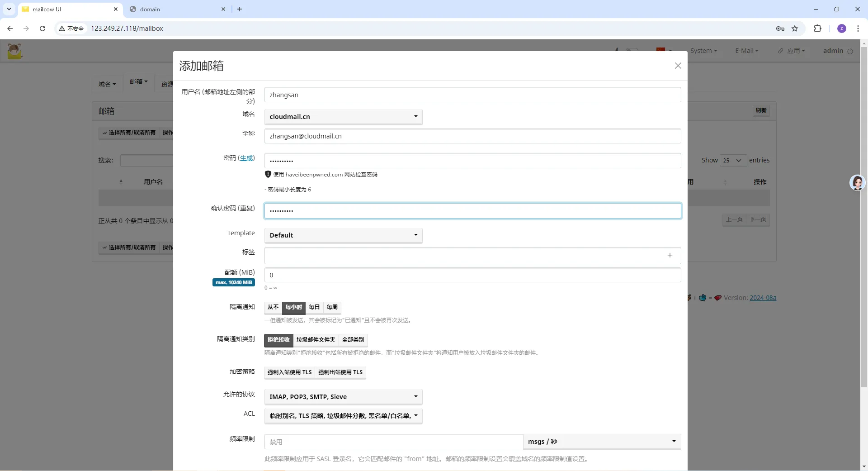The width and height of the screenshot is (868, 471).
Task: Click the plus icon in the tags field
Action: point(670,255)
